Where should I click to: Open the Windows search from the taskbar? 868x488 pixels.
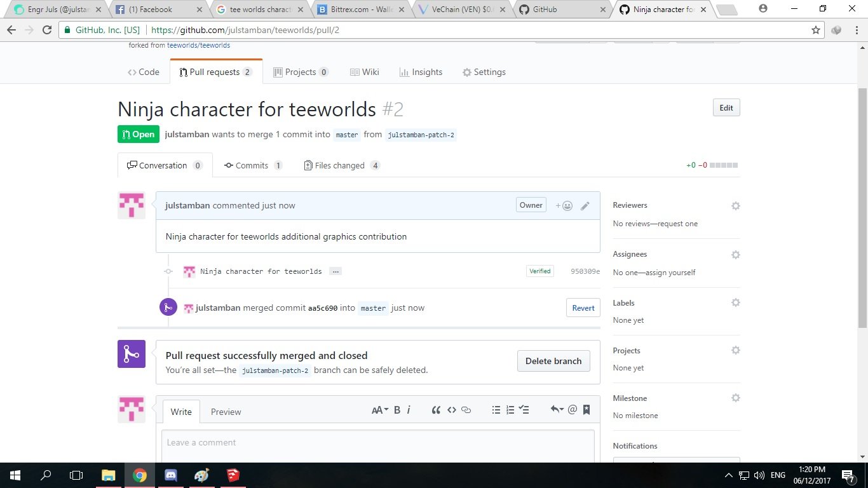[x=46, y=475]
